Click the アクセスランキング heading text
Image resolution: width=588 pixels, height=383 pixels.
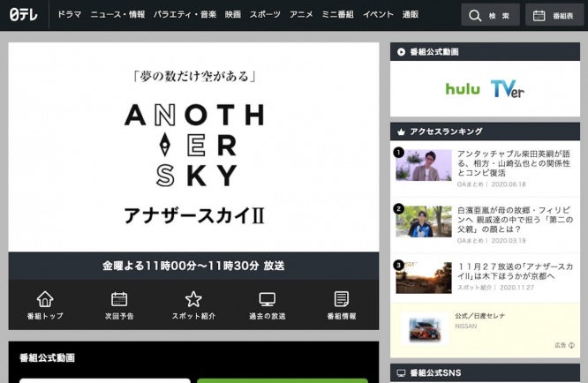tap(446, 131)
